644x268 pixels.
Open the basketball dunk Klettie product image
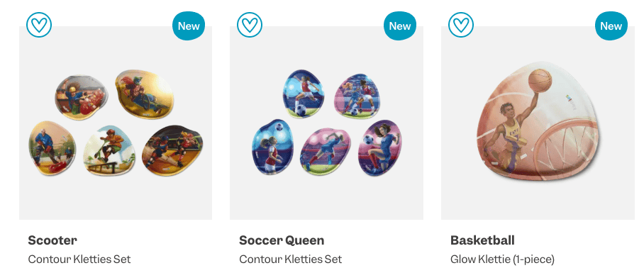pos(540,125)
